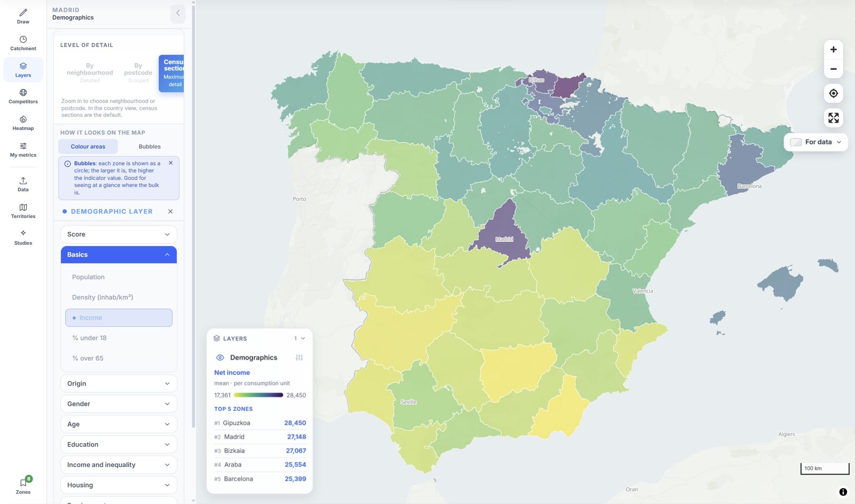Open the For data dropdown
This screenshot has width=855, height=504.
816,142
